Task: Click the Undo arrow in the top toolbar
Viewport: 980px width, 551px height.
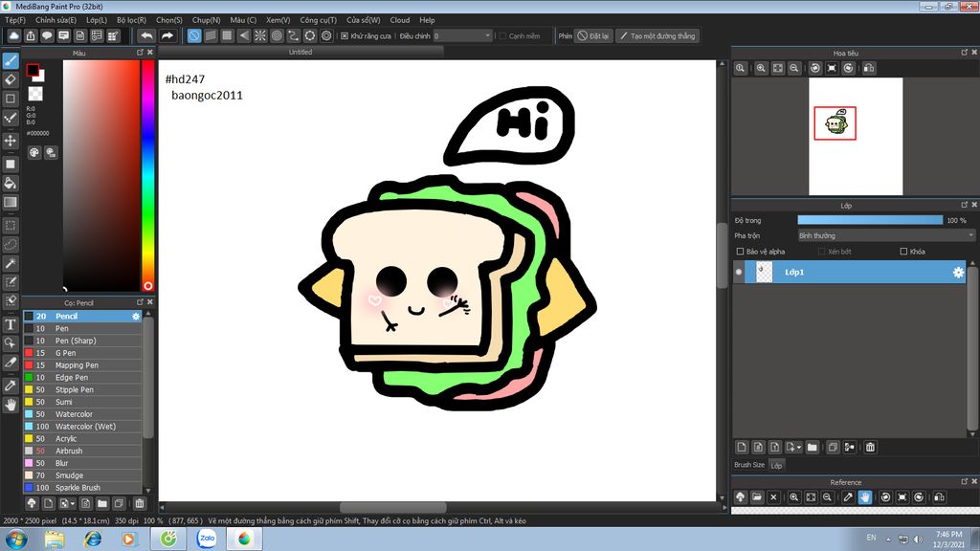Action: (146, 35)
